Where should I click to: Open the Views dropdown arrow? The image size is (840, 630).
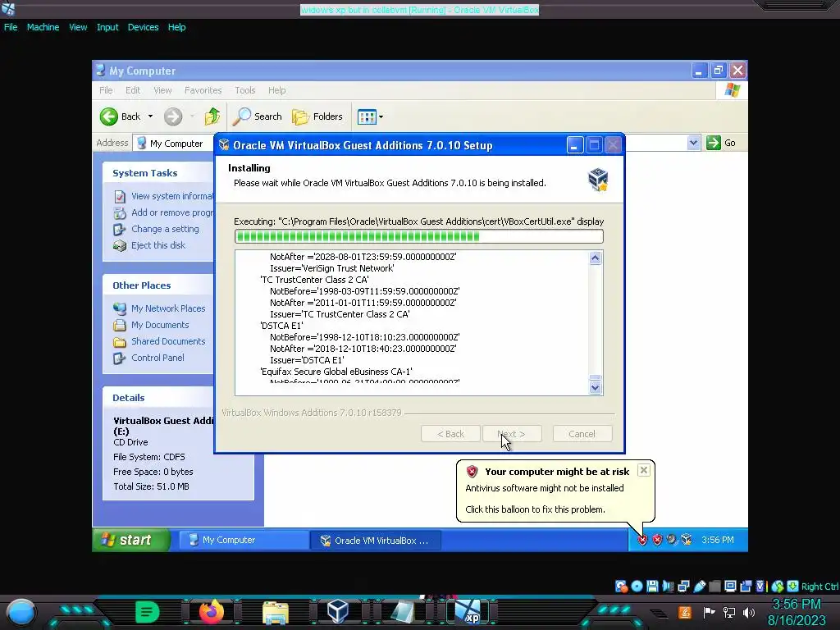tap(381, 116)
